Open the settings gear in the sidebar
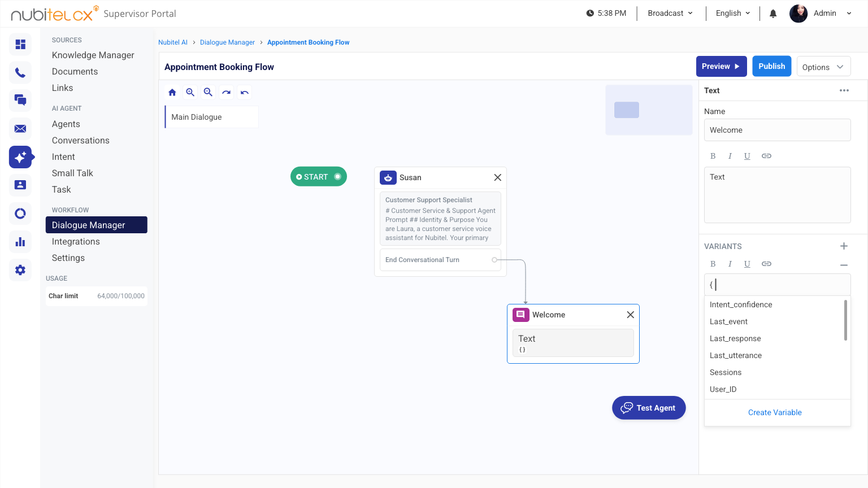The height and width of the screenshot is (488, 868). [20, 270]
